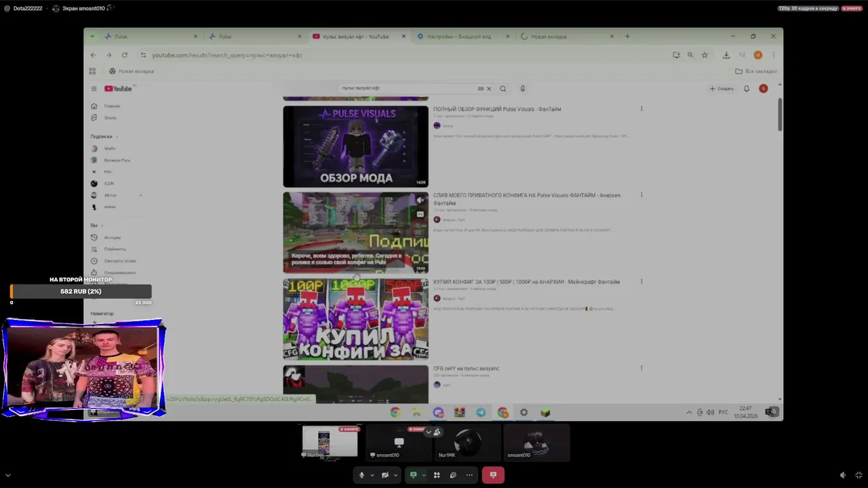The image size is (868, 488).
Task: Open the zoom magnifier icon in address bar
Action: click(690, 55)
